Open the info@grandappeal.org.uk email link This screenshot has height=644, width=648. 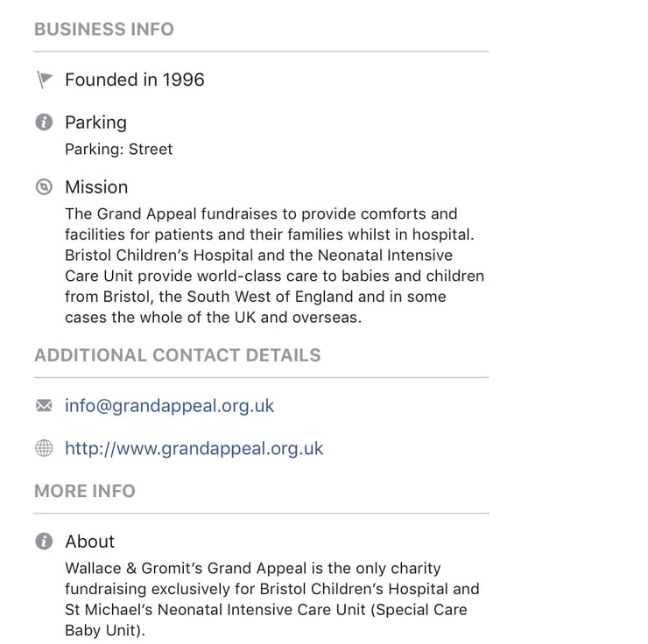click(x=169, y=406)
